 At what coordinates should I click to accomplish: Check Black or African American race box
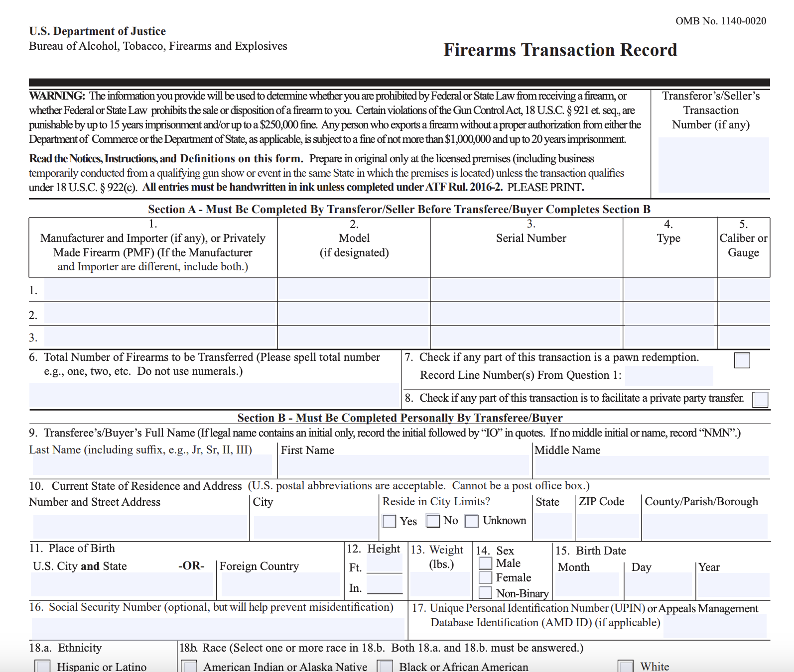click(385, 667)
